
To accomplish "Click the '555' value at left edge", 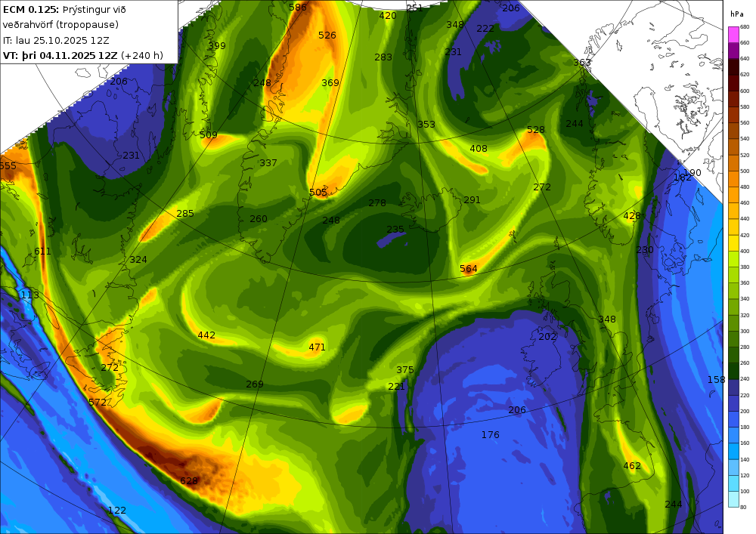I will point(8,166).
